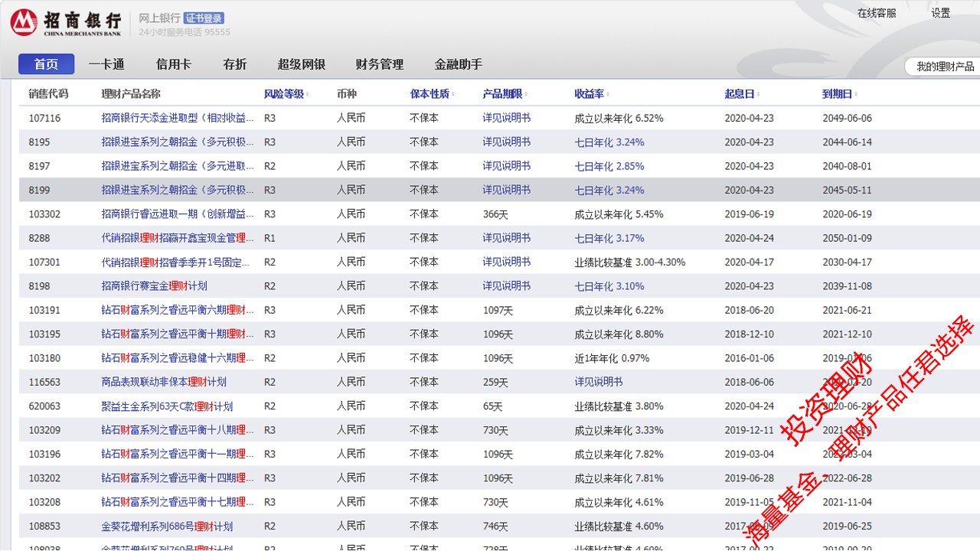The width and height of the screenshot is (980, 551).
Task: Open 详见说明书 for product 8195
Action: coord(506,142)
